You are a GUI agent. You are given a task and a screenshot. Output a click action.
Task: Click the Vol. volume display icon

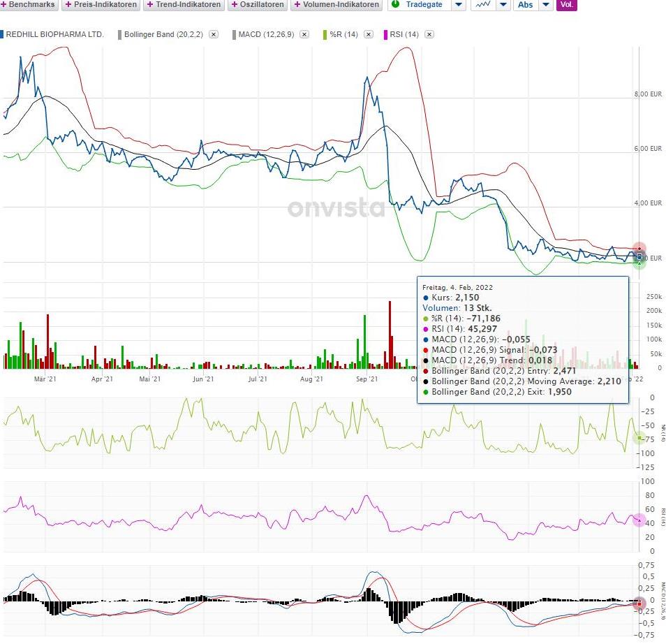568,5
